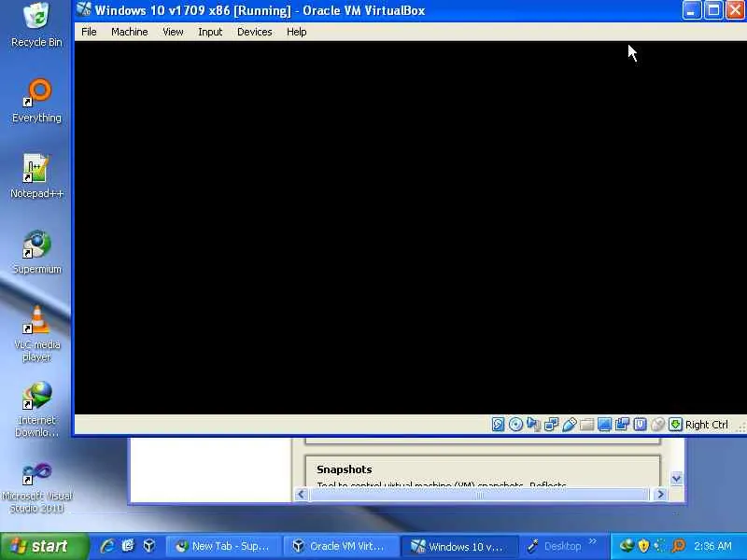Screen dimensions: 747x560
Task: Open the File menu in the VM window
Action: coord(89,32)
